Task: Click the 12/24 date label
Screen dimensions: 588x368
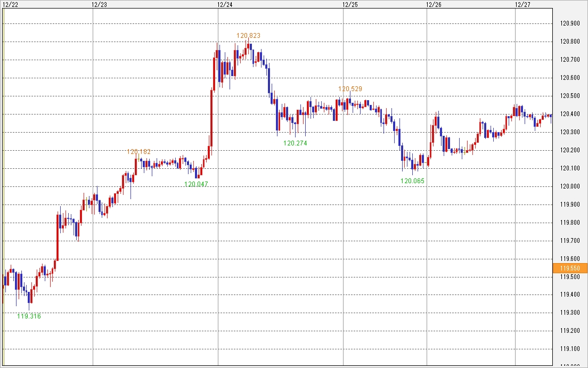Action: click(x=225, y=4)
